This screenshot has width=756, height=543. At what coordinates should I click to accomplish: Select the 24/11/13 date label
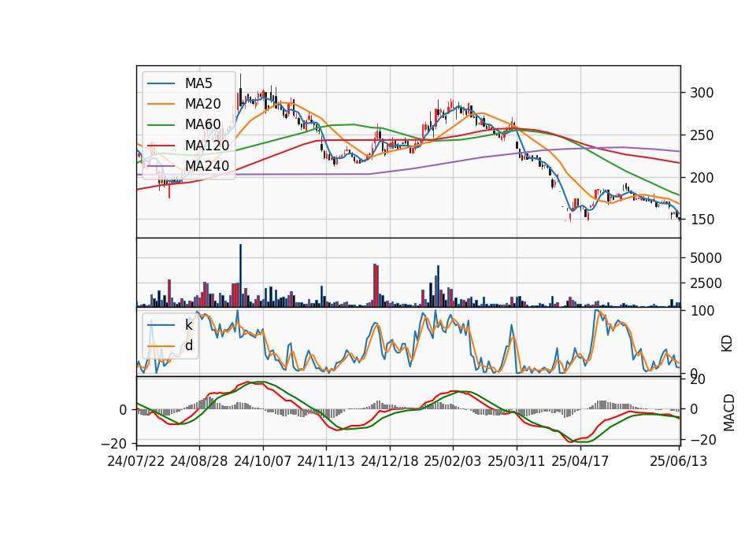326,461
